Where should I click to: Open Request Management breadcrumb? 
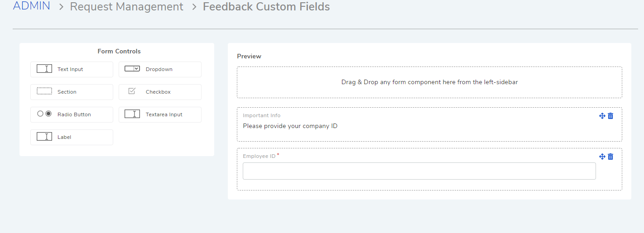pyautogui.click(x=127, y=7)
